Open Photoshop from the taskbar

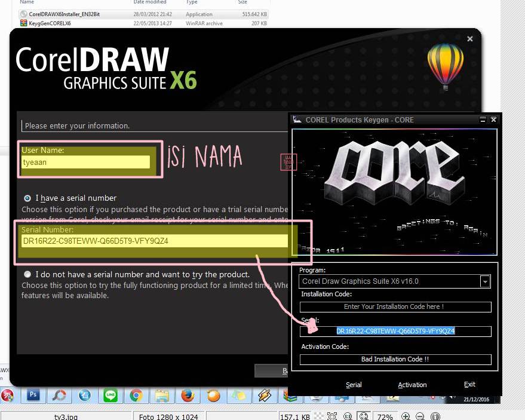pos(33,395)
